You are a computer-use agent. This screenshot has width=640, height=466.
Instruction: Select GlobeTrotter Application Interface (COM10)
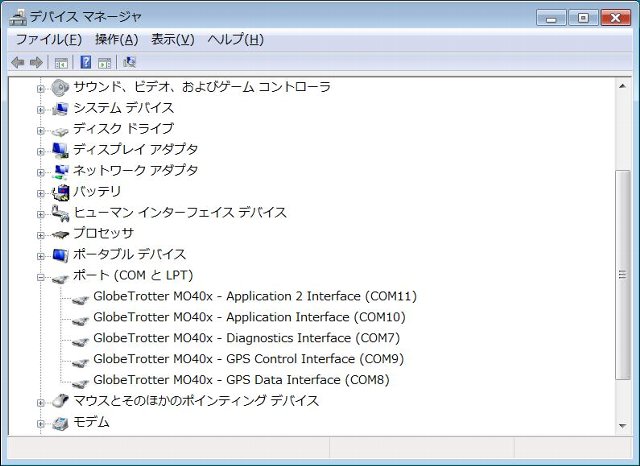tap(249, 317)
